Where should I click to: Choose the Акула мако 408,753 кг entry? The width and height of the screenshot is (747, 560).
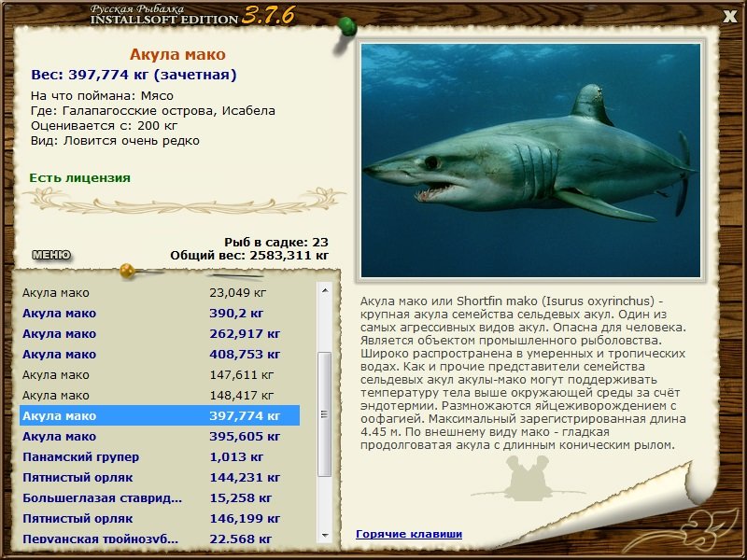[x=160, y=355]
